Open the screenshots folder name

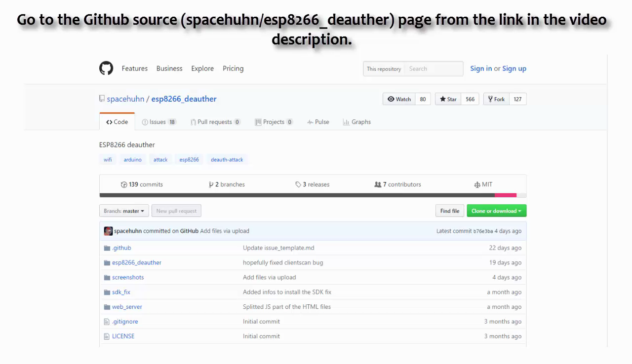[x=128, y=278]
